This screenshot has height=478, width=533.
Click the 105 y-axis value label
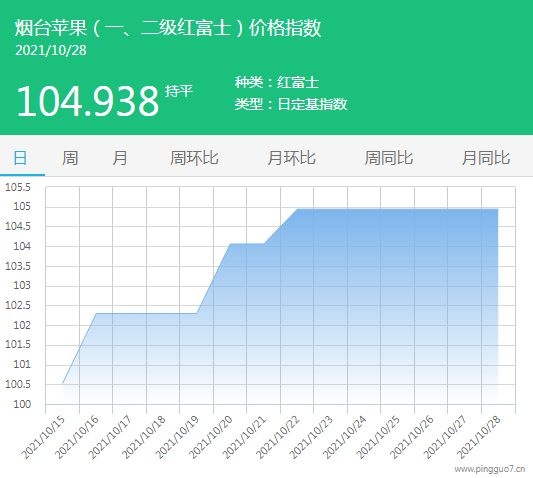[22, 206]
